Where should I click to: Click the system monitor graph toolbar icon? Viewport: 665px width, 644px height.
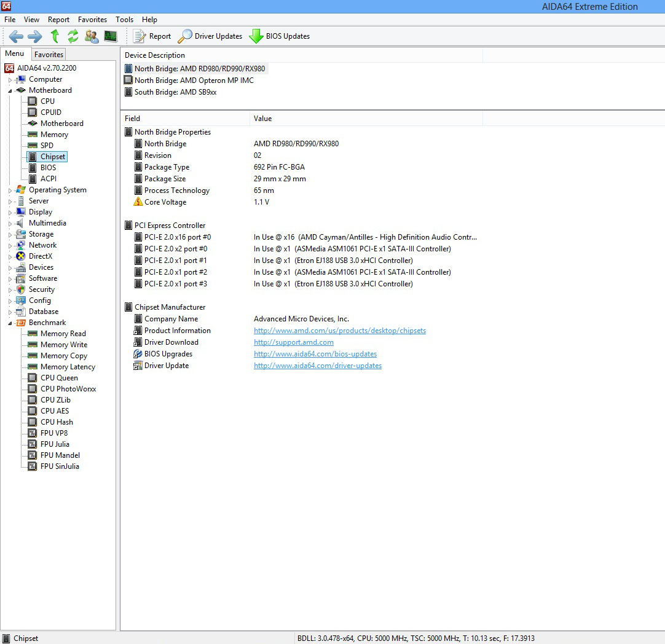tap(111, 36)
